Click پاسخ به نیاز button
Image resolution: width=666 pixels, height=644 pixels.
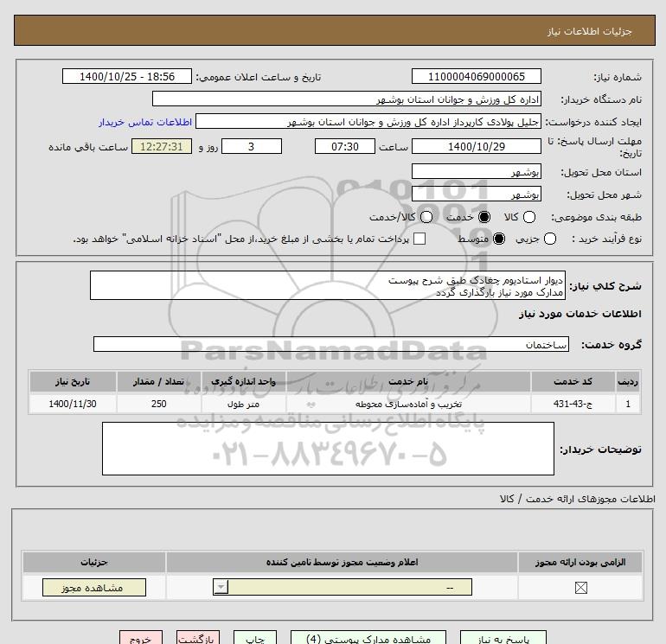click(503, 638)
